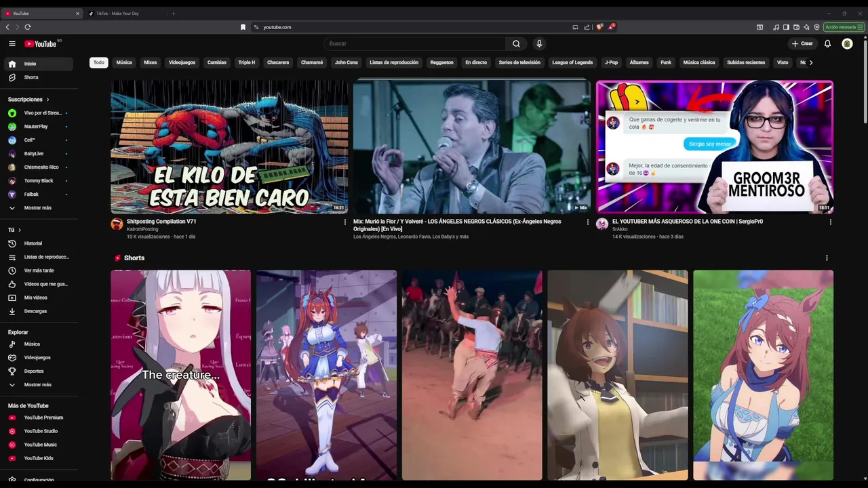
Task: Click the browser back arrow
Action: pyautogui.click(x=7, y=27)
